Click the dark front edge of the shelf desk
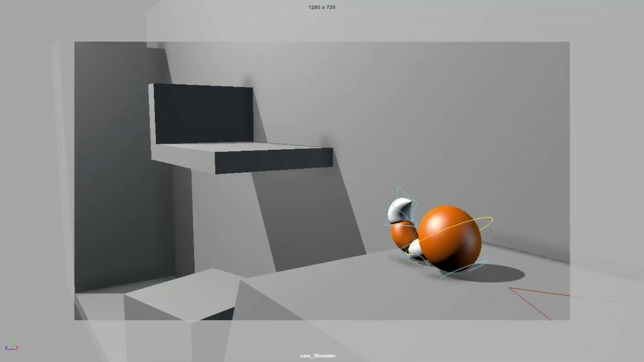Image resolution: width=644 pixels, height=362 pixels. pyautogui.click(x=272, y=161)
